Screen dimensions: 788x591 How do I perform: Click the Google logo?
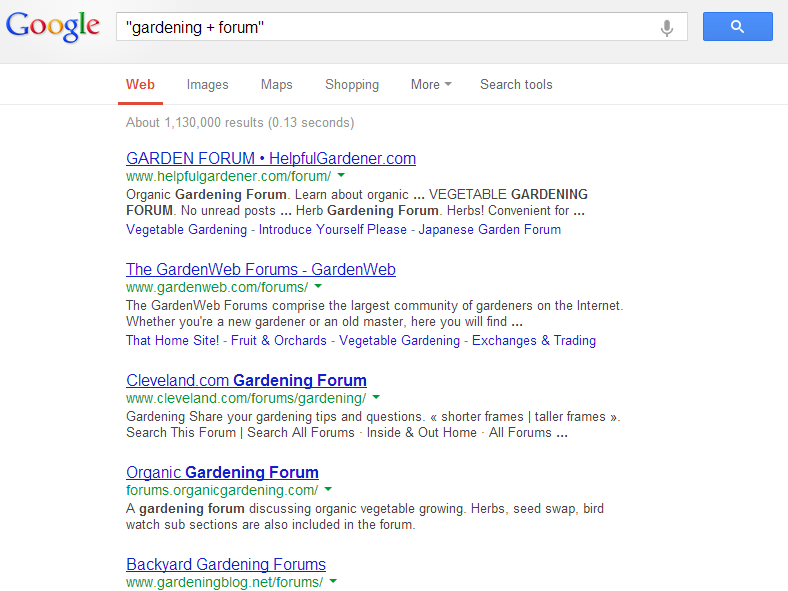tap(53, 27)
